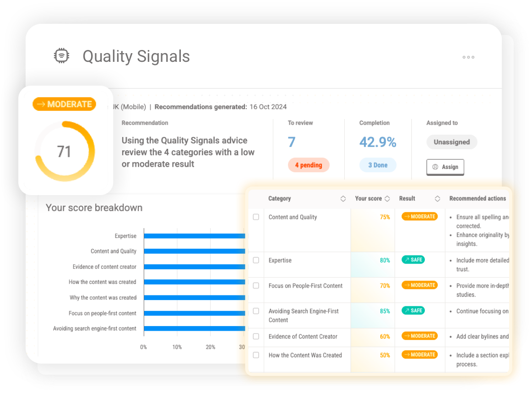Click the Quality Signals chip icon
Image resolution: width=532 pixels, height=393 pixels.
click(61, 55)
